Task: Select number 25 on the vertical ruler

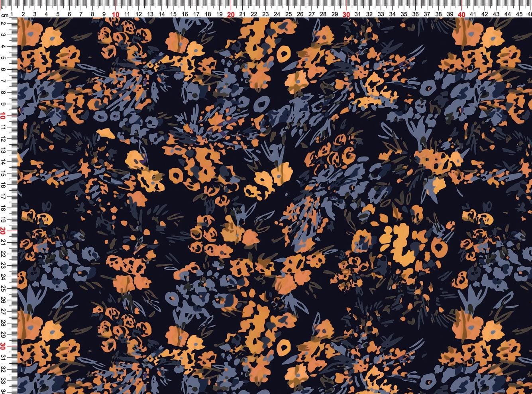Action: (x=3, y=289)
